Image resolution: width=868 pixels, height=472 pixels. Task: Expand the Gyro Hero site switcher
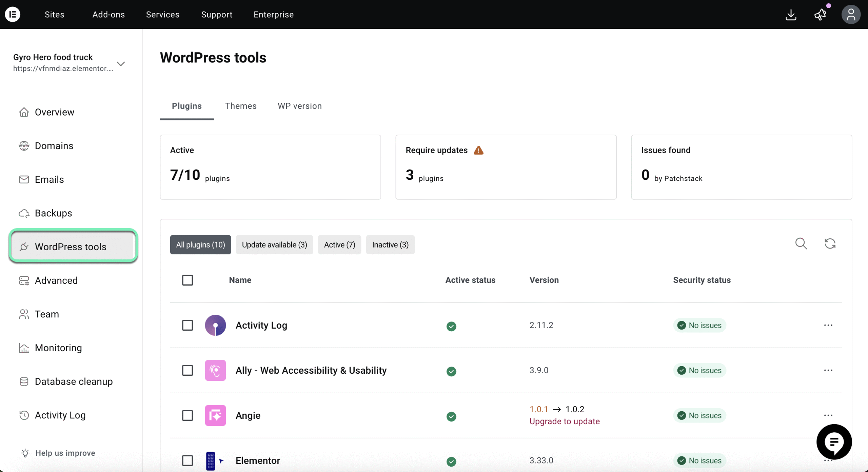tap(121, 63)
